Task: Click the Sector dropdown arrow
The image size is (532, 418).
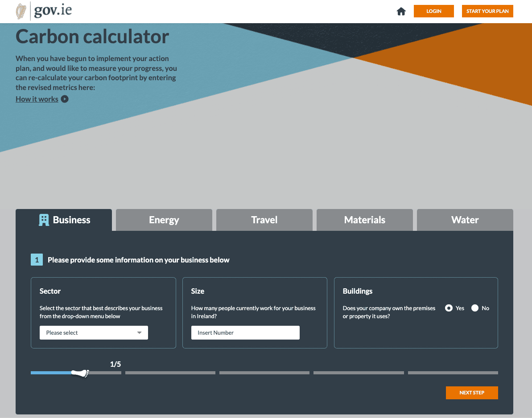Action: click(140, 333)
